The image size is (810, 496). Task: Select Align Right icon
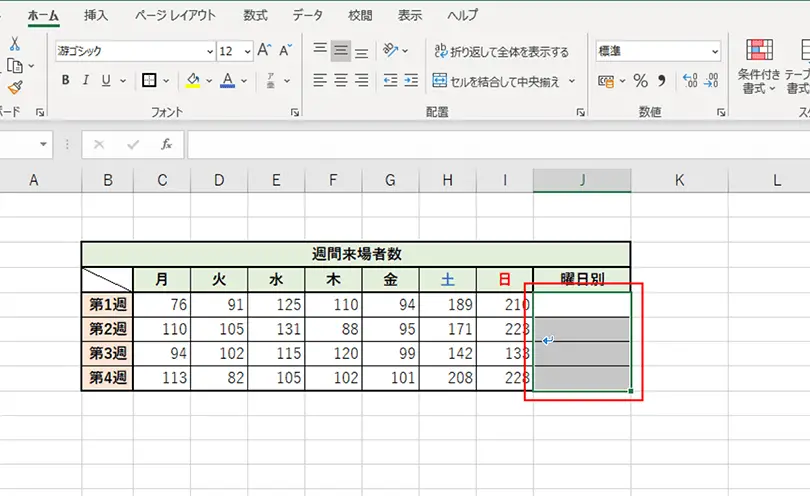(x=362, y=80)
